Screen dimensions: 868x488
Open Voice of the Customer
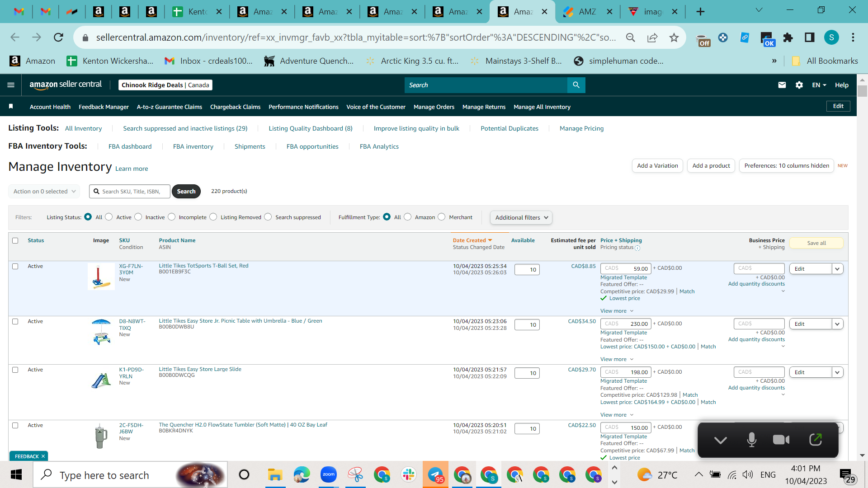(x=376, y=107)
